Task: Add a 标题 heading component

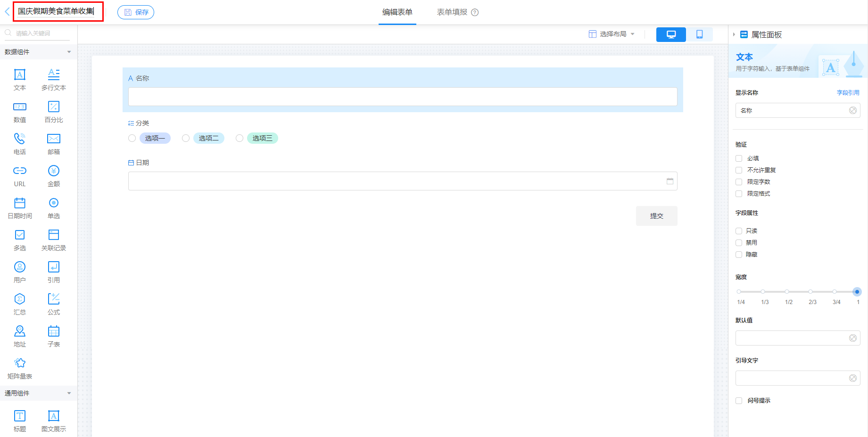Action: coord(20,421)
